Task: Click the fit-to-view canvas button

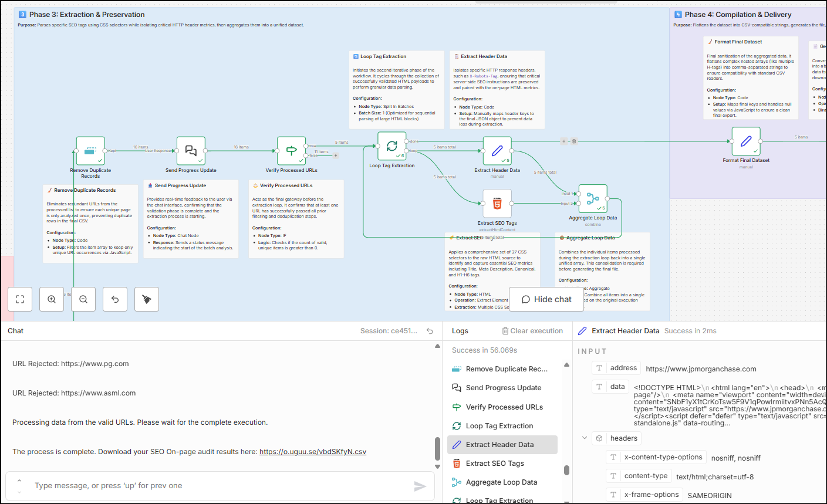Action: [x=20, y=299]
